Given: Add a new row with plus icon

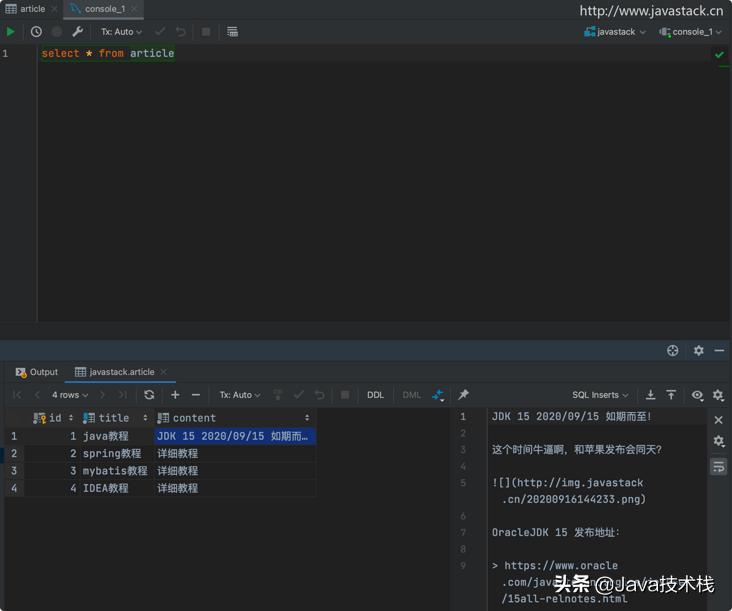Looking at the screenshot, I should [x=175, y=395].
